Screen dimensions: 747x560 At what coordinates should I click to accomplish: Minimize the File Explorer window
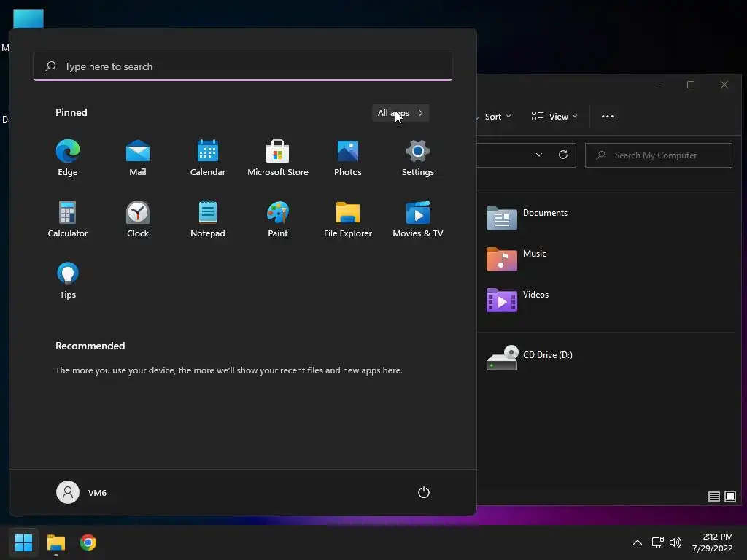(658, 85)
